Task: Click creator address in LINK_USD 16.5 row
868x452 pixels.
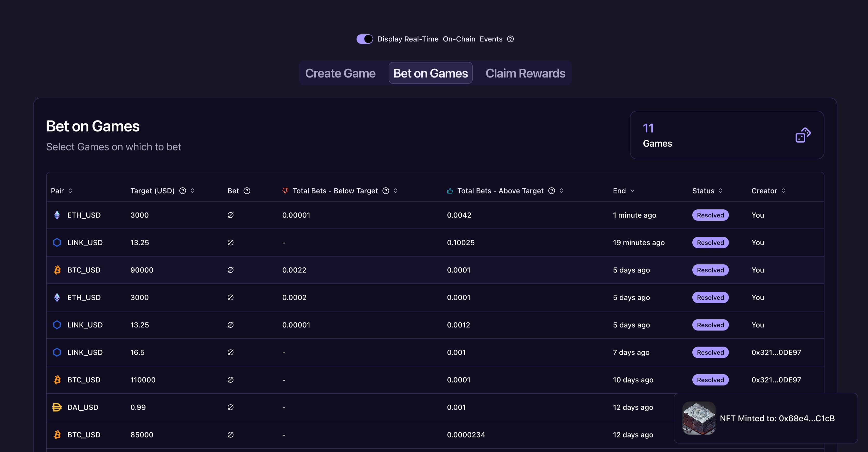Action: pos(776,352)
